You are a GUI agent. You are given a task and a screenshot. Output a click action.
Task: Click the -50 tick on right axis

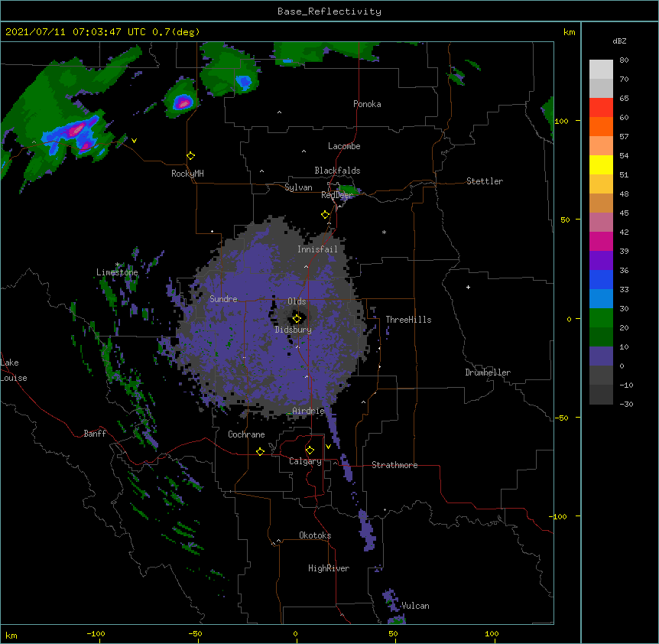coord(561,418)
